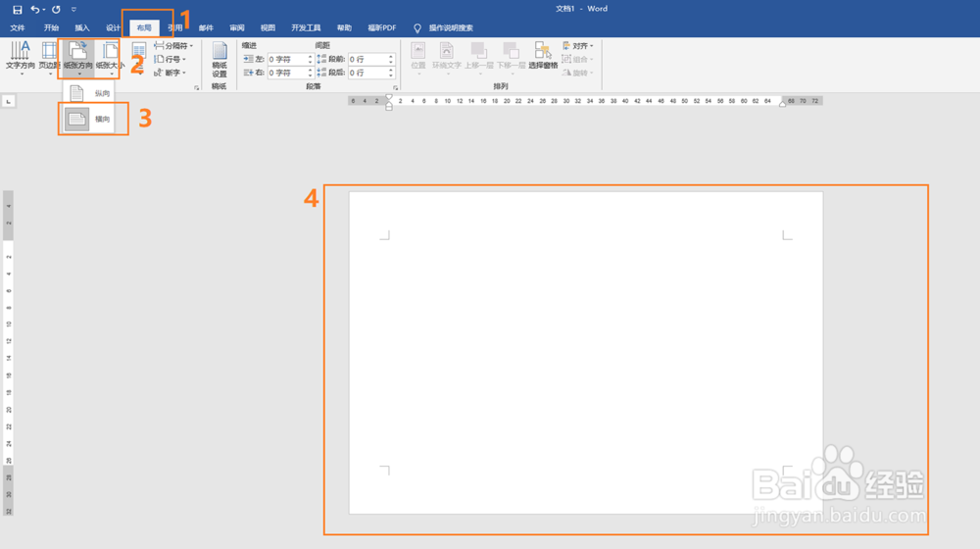Click the 操作说明搜索 search box
The height and width of the screenshot is (549, 980).
click(444, 28)
